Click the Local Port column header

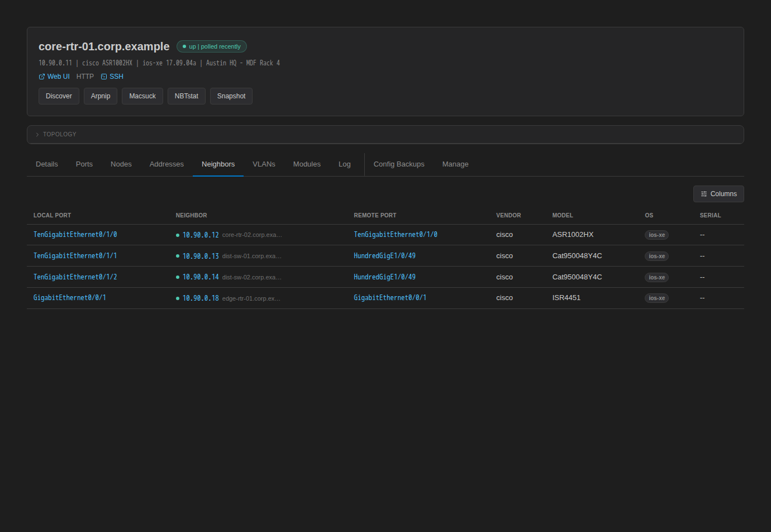point(52,215)
